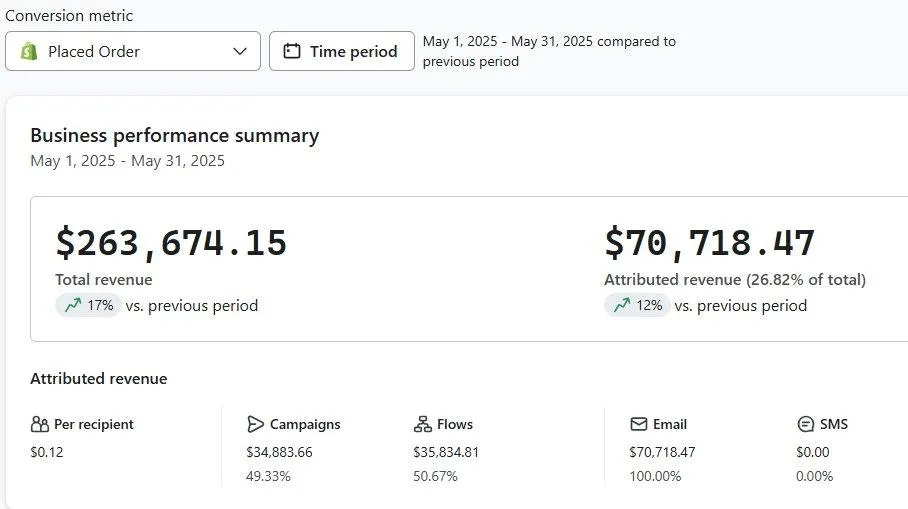This screenshot has width=908, height=509.
Task: Click the Flows diagram icon
Action: pos(422,424)
